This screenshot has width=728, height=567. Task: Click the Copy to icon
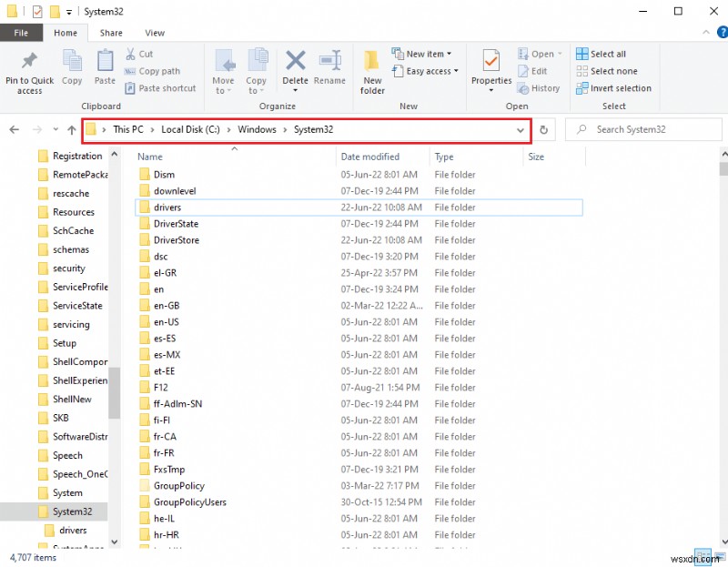[x=257, y=60]
